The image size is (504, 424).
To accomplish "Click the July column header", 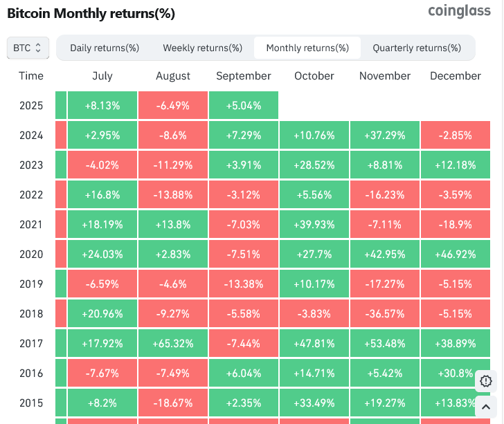I will [102, 76].
